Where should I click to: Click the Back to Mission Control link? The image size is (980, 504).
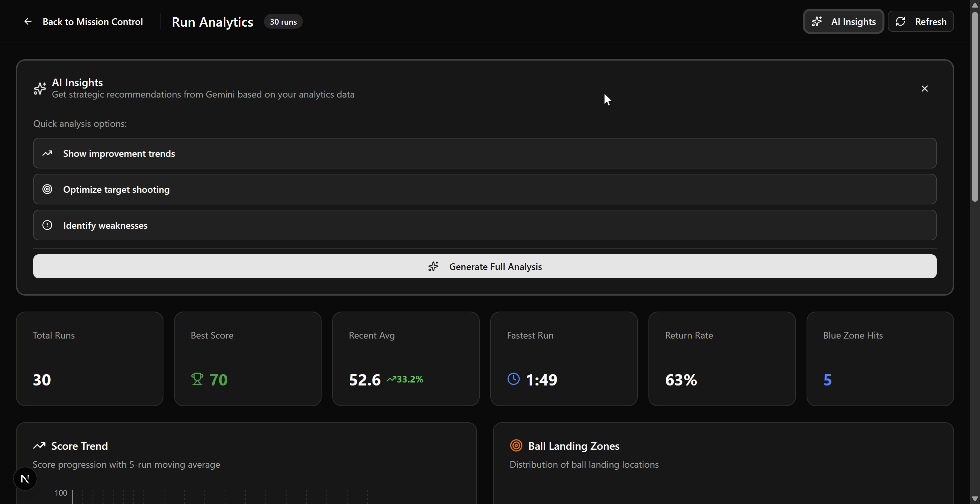(93, 22)
